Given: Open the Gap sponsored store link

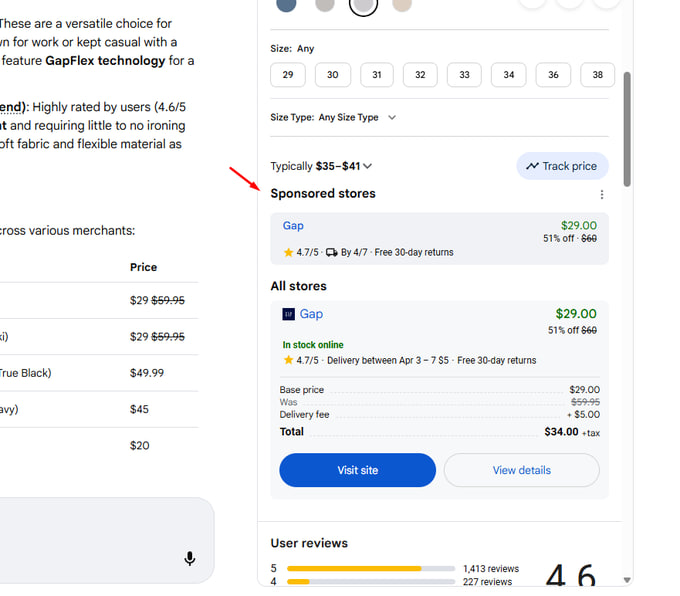Looking at the screenshot, I should [293, 226].
